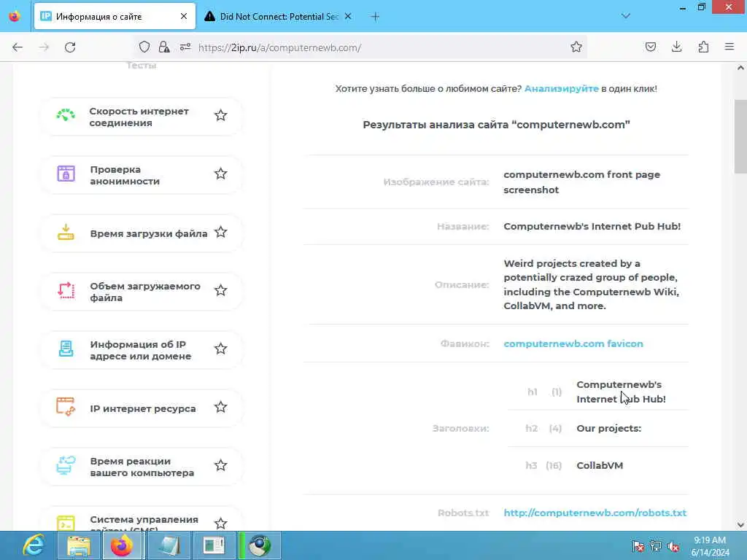Favorite 'Информация об IP адресе' with its star
The width and height of the screenshot is (747, 560).
[x=220, y=349]
